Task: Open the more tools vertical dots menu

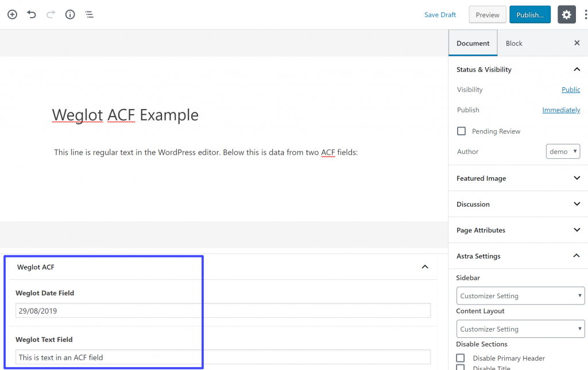Action: click(x=585, y=14)
